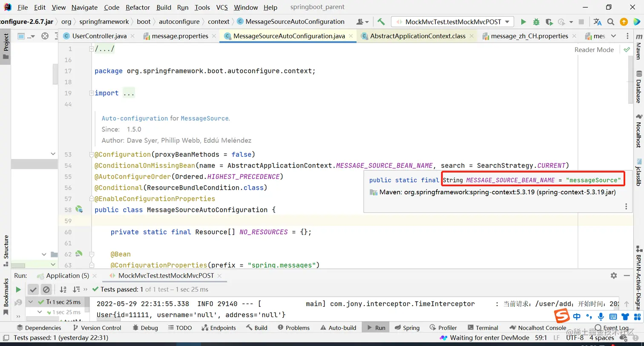Viewport: 644px width, 346px height.
Task: Click the bean gutter icon on line 62
Action: coord(79,254)
